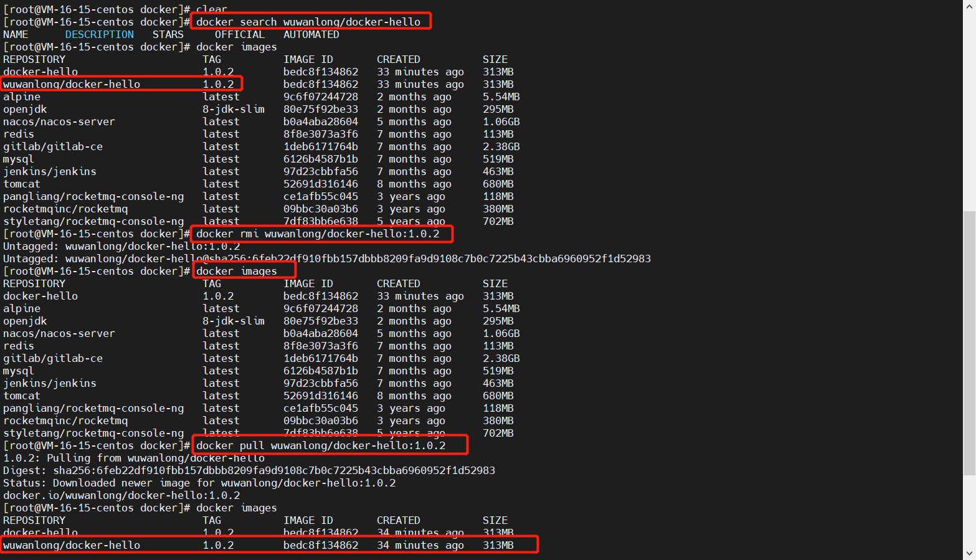Click the 'docker images' command after the docker.io line

(x=237, y=508)
